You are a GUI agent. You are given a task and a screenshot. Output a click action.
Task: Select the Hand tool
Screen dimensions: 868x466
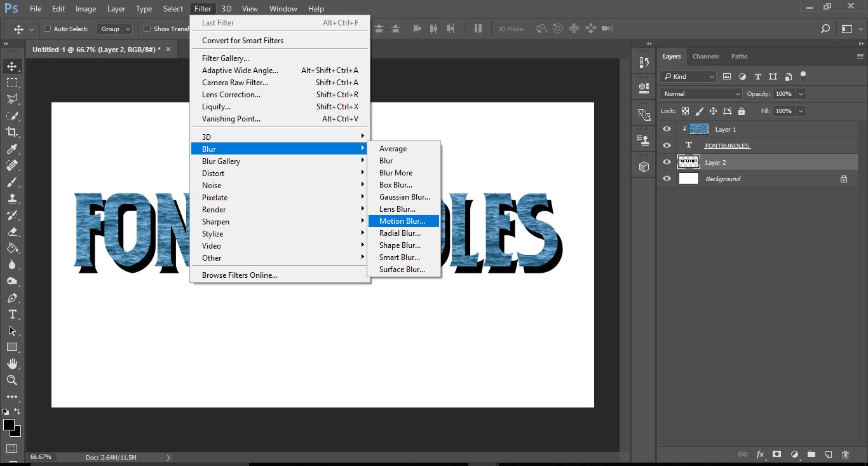(x=12, y=364)
